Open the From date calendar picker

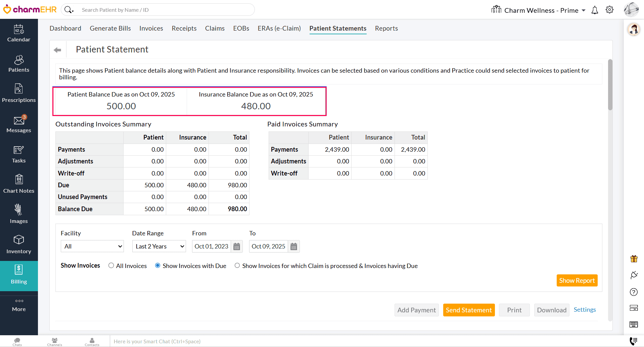237,246
